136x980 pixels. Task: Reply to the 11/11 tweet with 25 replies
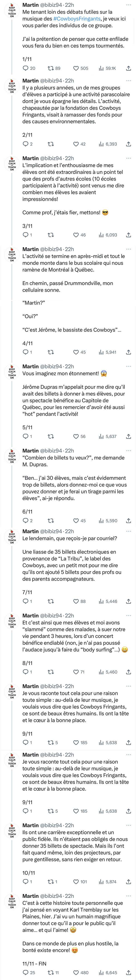(x=29, y=970)
